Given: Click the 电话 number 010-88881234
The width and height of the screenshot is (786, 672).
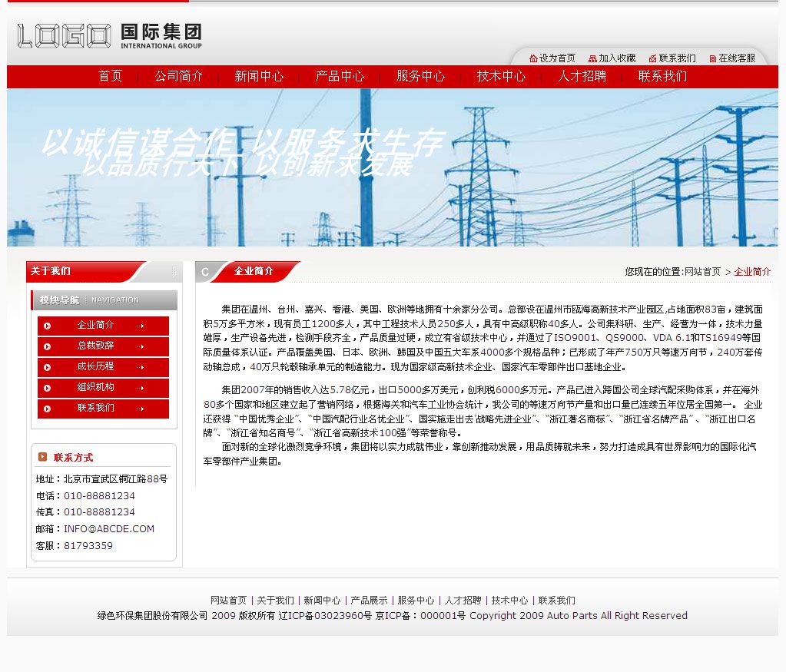Looking at the screenshot, I should coord(99,495).
